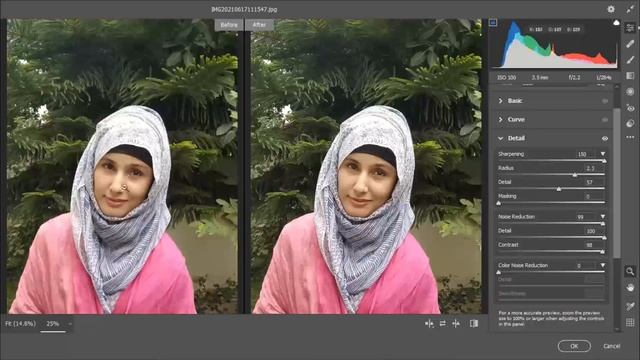Click the Noise Reduction value field 99
Screen dimensions: 640x360
[x=585, y=217]
